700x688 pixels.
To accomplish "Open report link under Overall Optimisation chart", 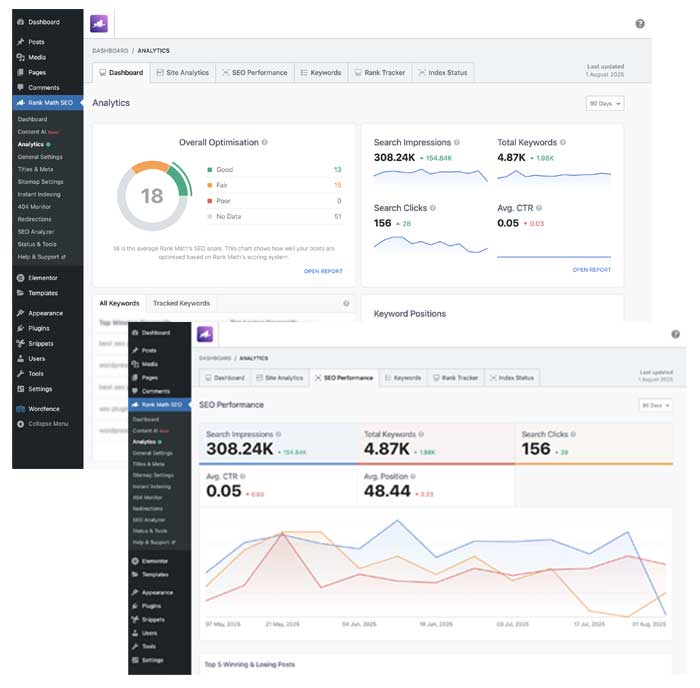I will [x=323, y=271].
